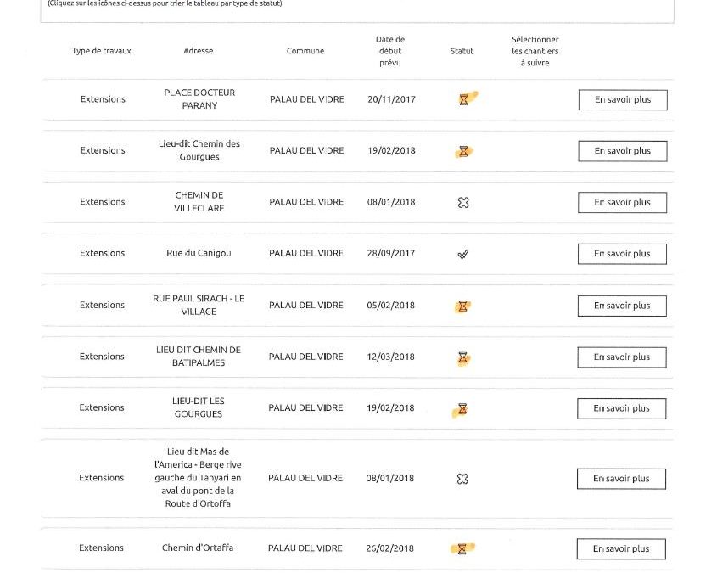Screen dimensions: 728x573
Task: Select the address 'Lieu-dit Chemin des Gourgues'
Action: [199, 150]
